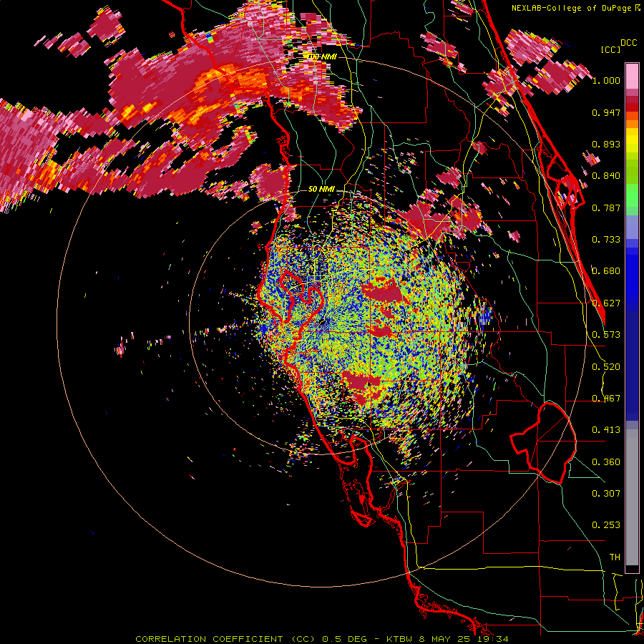The width and height of the screenshot is (644, 644).
Task: Select the 50 NMI range ring label
Action: pyautogui.click(x=321, y=190)
